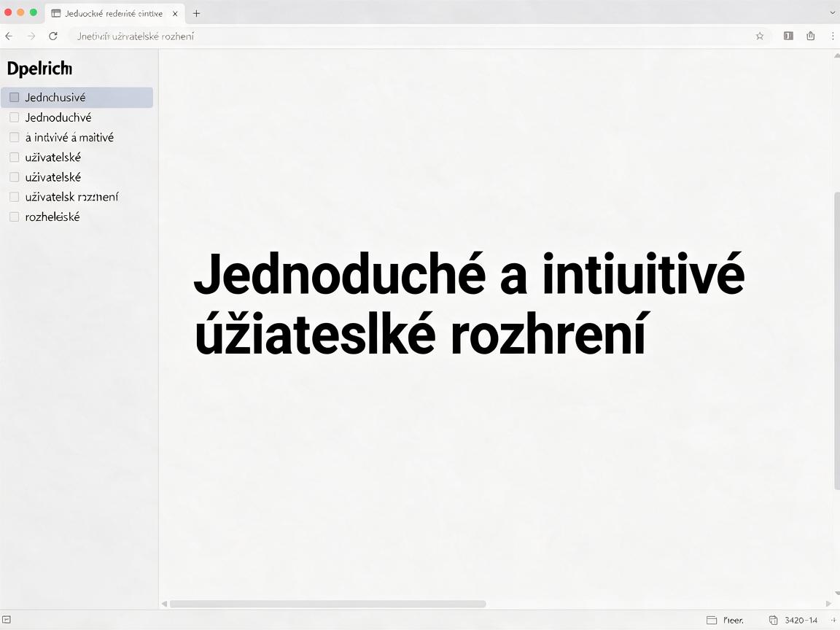Click the panel icon in bottom-left status bar
This screenshot has width=840, height=630.
[7, 620]
